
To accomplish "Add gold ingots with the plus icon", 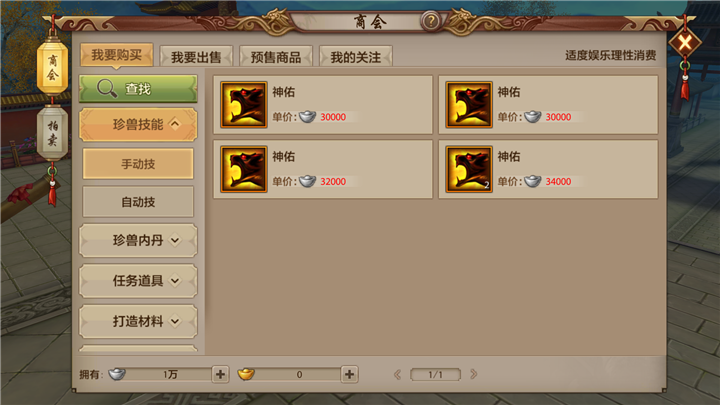I will (349, 374).
